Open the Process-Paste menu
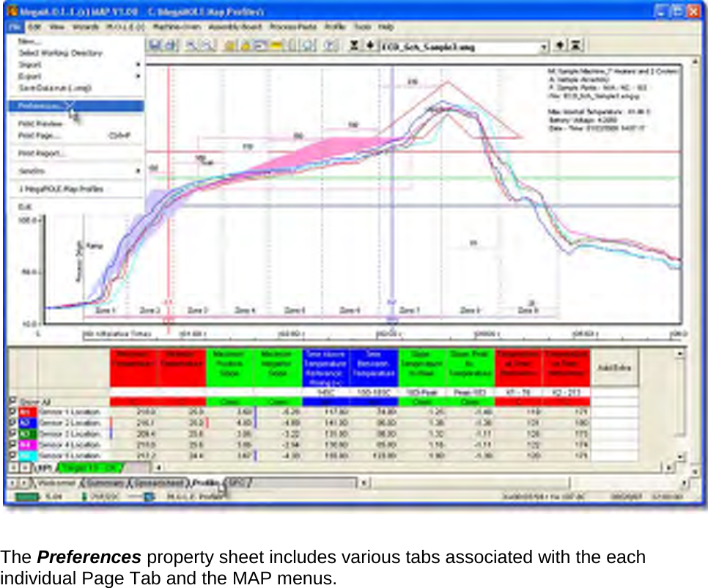 (293, 26)
